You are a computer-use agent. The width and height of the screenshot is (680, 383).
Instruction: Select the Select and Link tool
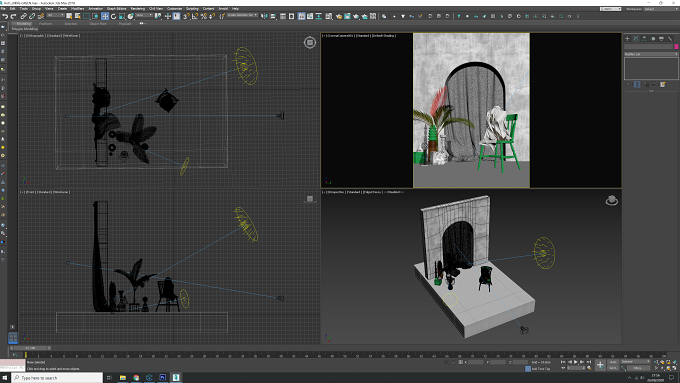pos(23,16)
